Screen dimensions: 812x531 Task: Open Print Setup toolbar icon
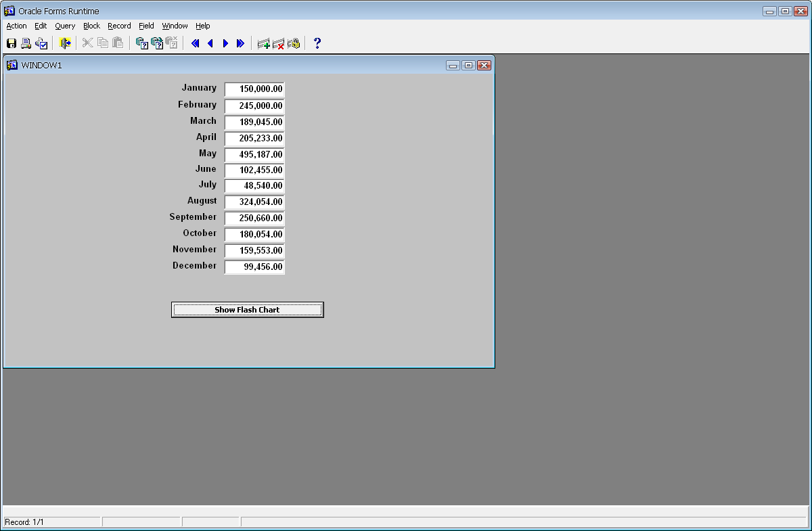pos(41,43)
